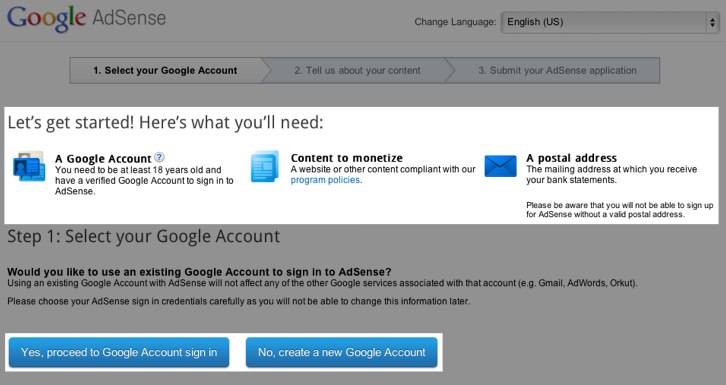
Task: Click the mailing address bank statements text
Action: point(611,174)
